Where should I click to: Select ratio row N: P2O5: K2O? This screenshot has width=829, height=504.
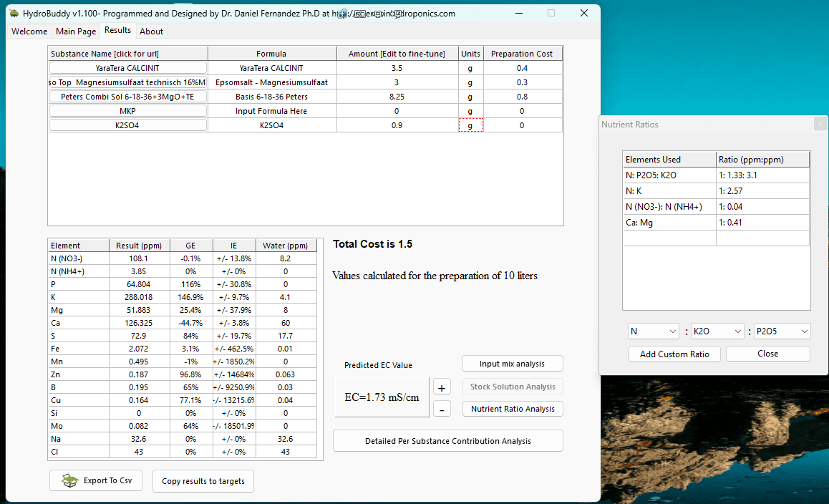click(716, 175)
